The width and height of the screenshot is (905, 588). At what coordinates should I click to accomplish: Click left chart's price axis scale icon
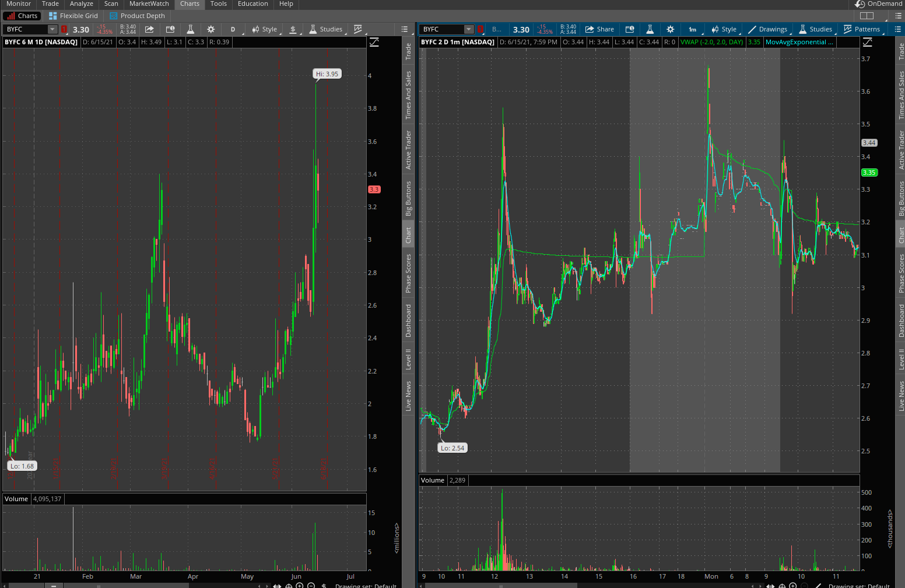coord(374,42)
